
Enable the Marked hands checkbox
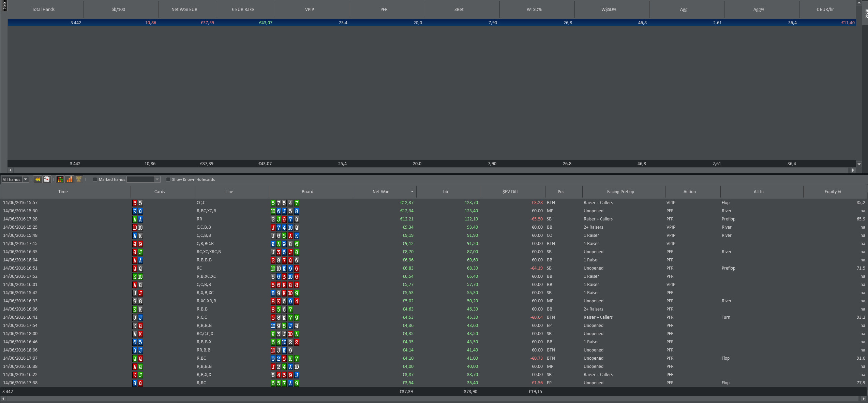pyautogui.click(x=95, y=179)
